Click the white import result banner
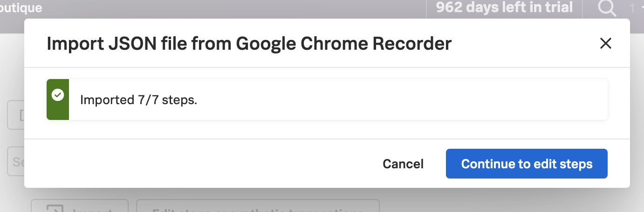 point(373,100)
